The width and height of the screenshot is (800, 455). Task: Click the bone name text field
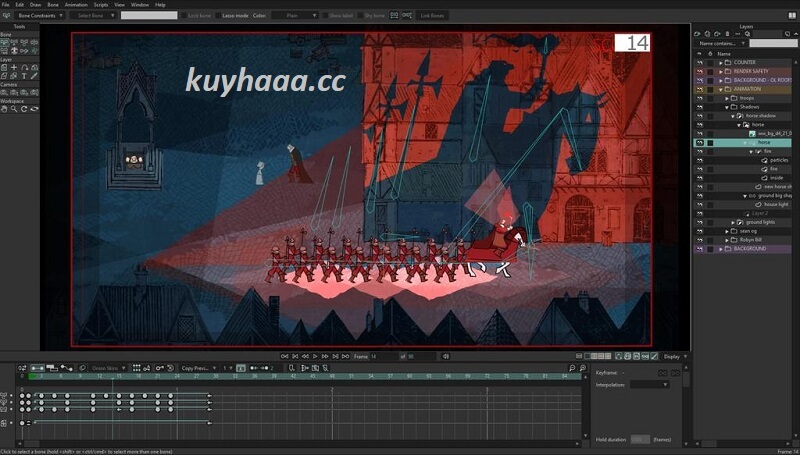pyautogui.click(x=149, y=16)
